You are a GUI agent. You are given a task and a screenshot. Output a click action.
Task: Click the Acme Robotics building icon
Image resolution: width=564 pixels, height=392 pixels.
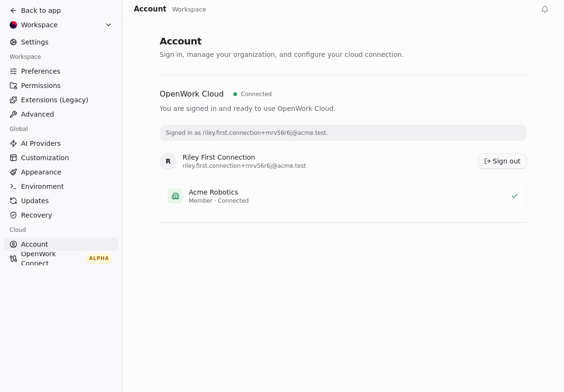[x=175, y=196]
